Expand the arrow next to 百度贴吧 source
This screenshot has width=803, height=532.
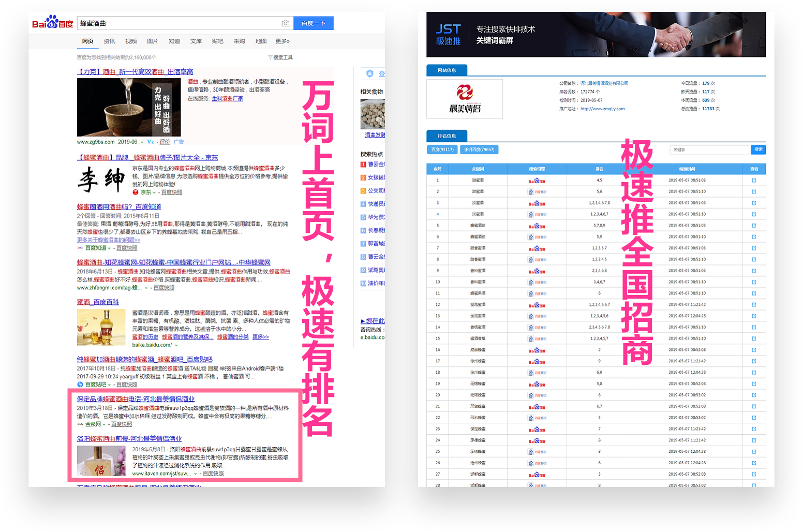tap(109, 385)
